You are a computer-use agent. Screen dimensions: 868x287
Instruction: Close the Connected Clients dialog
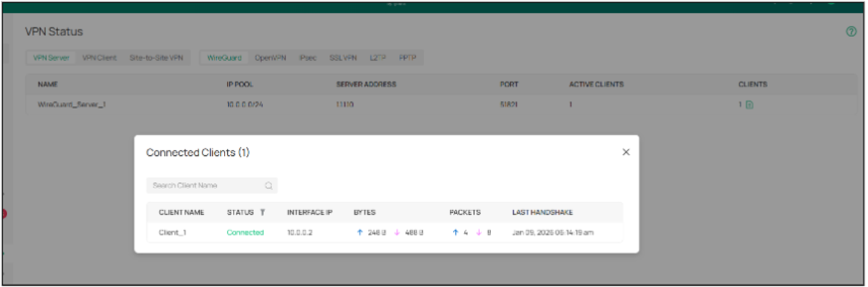click(626, 152)
